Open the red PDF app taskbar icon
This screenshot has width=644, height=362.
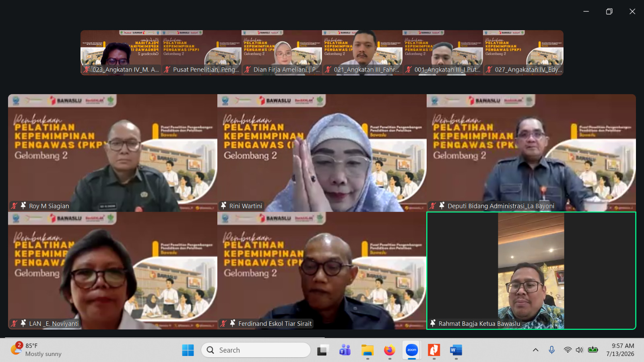tap(433, 350)
